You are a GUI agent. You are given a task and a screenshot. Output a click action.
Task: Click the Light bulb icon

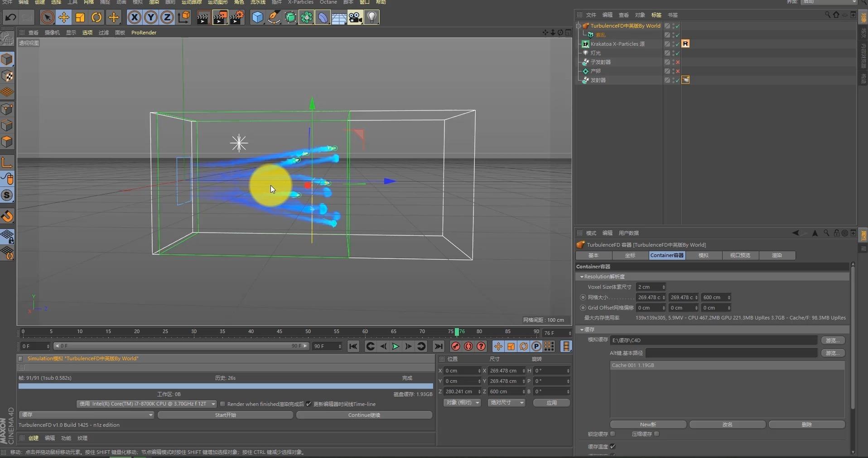click(x=371, y=18)
